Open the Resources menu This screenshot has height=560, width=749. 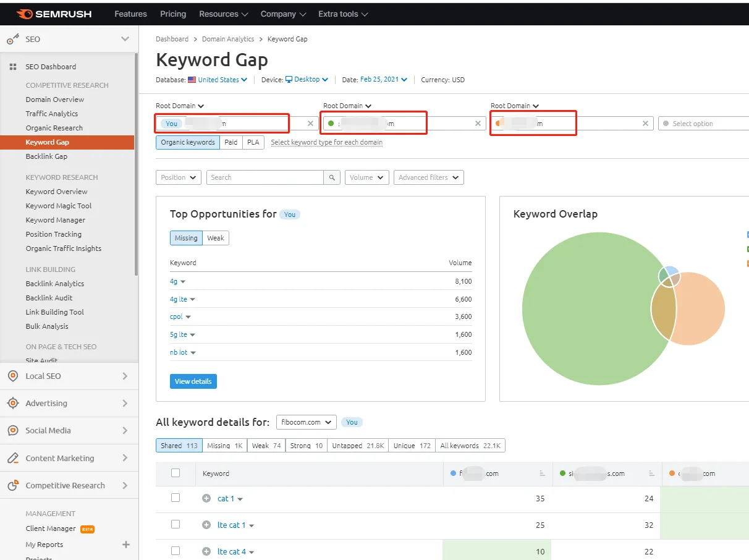(x=224, y=14)
